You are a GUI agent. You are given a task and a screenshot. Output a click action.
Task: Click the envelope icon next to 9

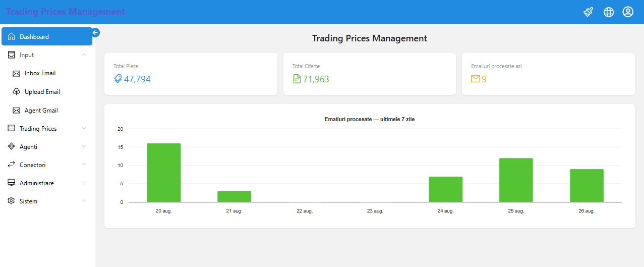475,79
